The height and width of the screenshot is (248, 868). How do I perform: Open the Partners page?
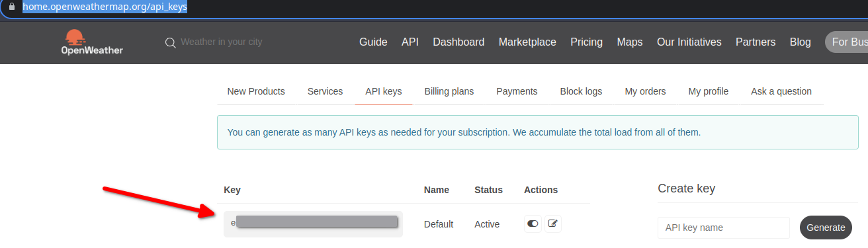coord(756,42)
